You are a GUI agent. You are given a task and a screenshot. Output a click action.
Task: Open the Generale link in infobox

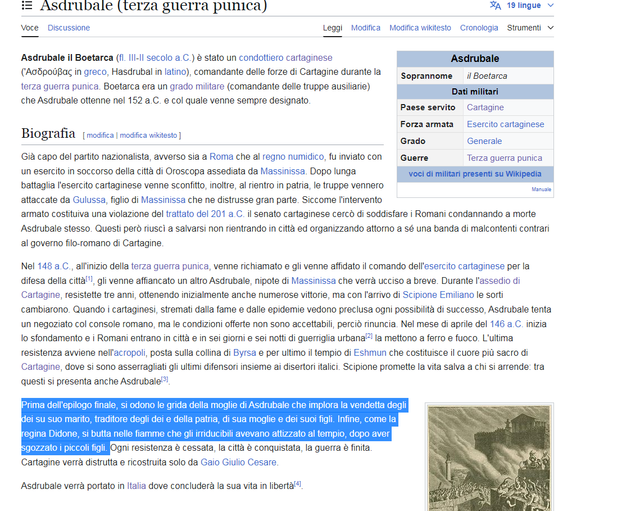pos(484,141)
